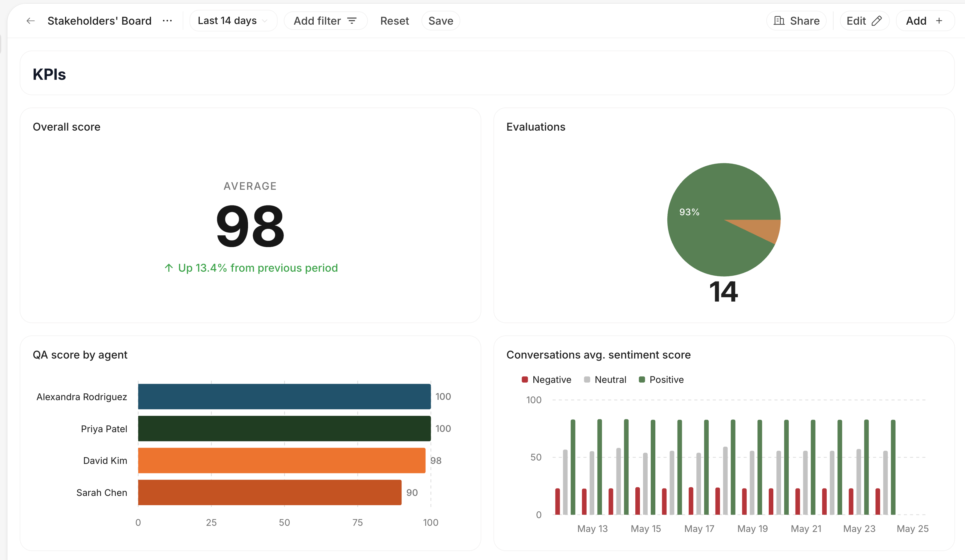The height and width of the screenshot is (560, 965).
Task: Click the Alexandra Rodriguez agent label
Action: (82, 397)
